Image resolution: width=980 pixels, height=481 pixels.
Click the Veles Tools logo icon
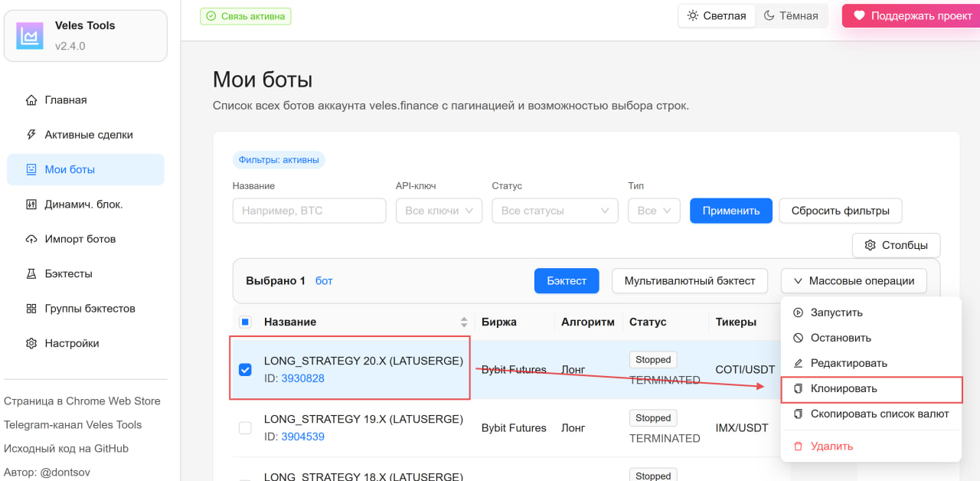click(30, 36)
